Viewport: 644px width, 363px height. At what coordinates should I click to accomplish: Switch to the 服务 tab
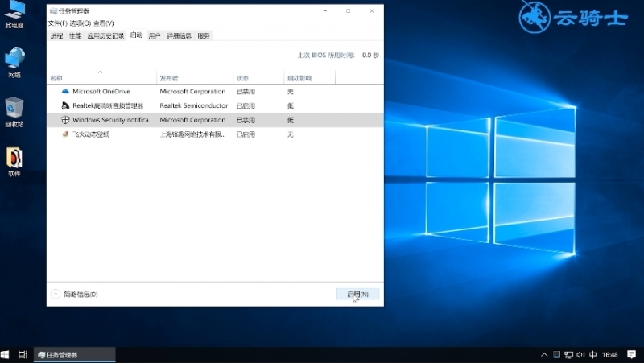pyautogui.click(x=204, y=35)
